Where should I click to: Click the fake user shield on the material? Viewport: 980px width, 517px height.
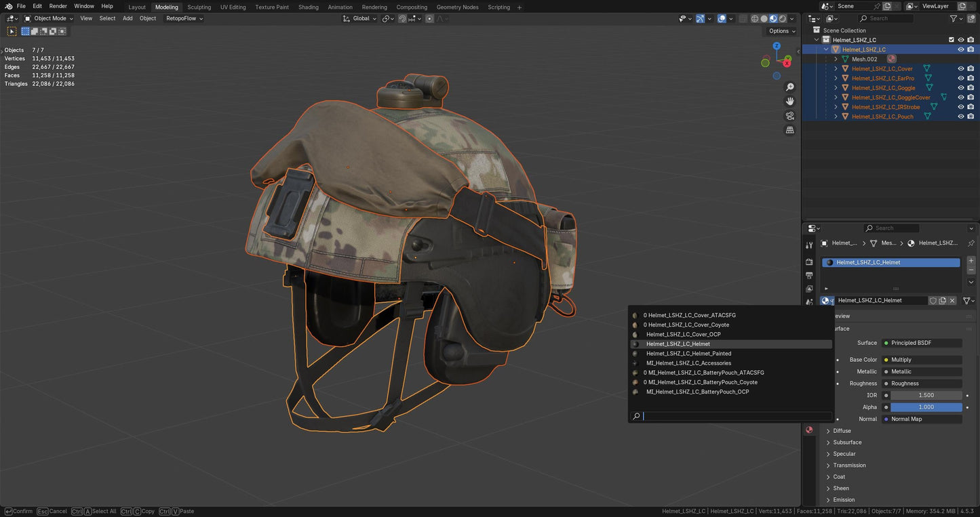tap(933, 300)
